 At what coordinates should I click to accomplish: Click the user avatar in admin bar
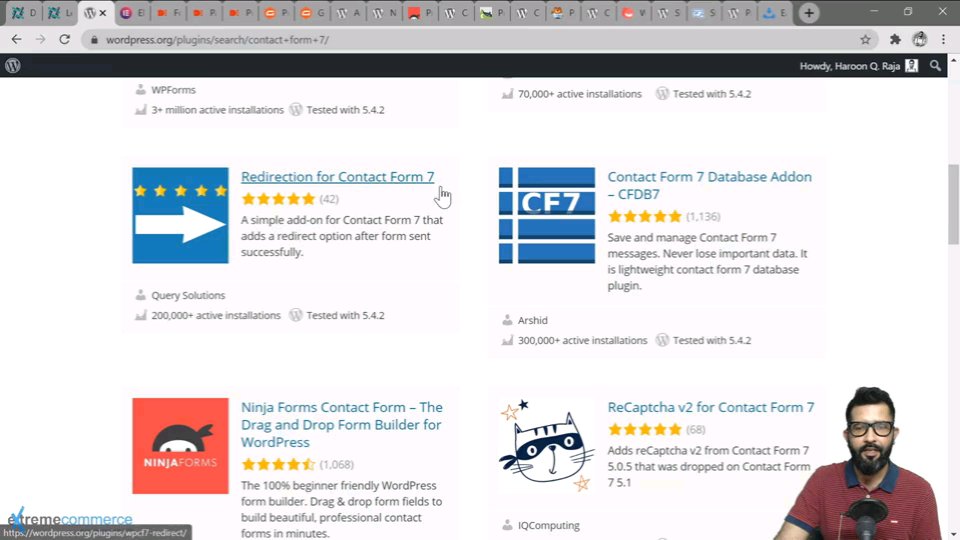pyautogui.click(x=912, y=66)
